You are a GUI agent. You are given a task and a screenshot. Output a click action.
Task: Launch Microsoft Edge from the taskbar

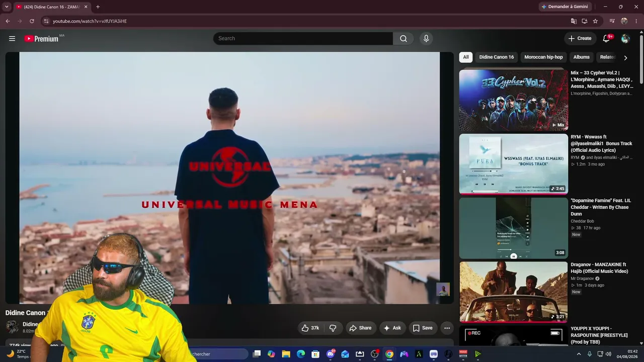click(301, 354)
